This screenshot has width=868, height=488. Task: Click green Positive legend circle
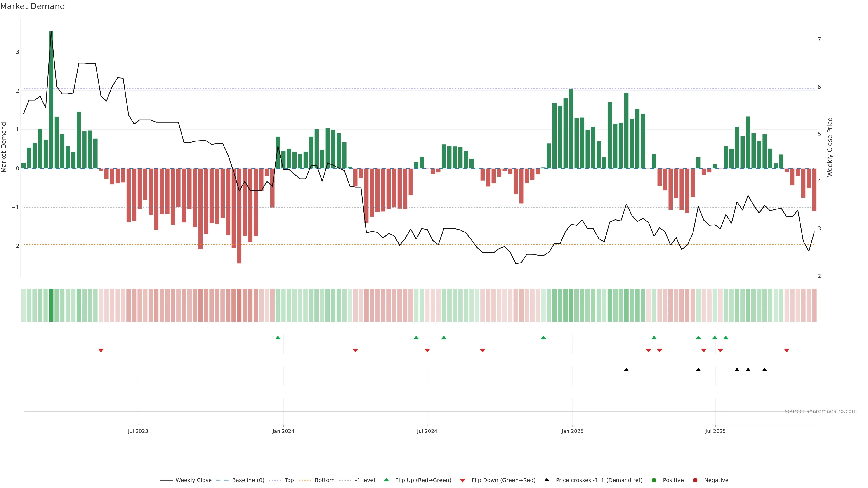(654, 480)
